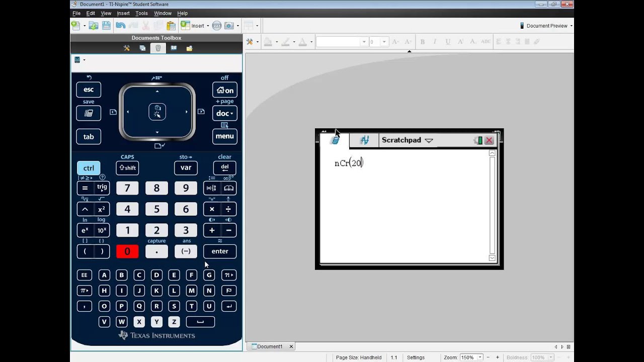This screenshot has height=362, width=644.
Task: Click the Undo arrow in the toolbar
Action: tap(120, 26)
